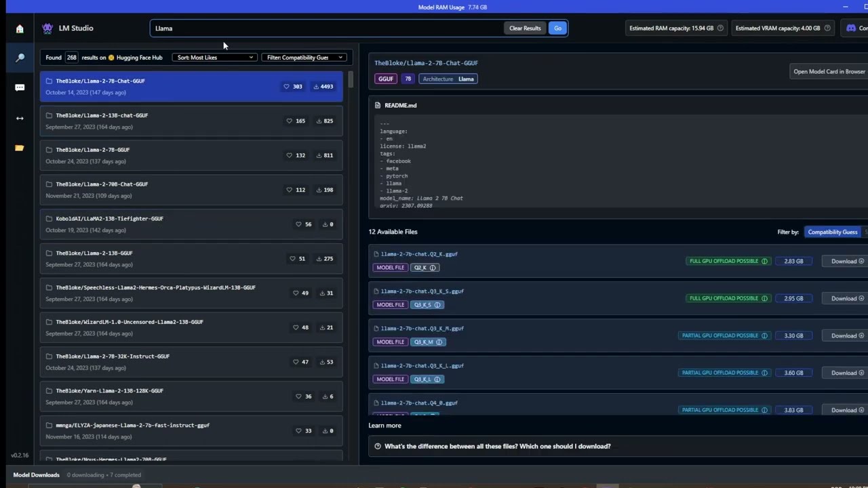This screenshot has width=868, height=488.
Task: Click the question icon beside 'What's the difference'
Action: pos(378,446)
